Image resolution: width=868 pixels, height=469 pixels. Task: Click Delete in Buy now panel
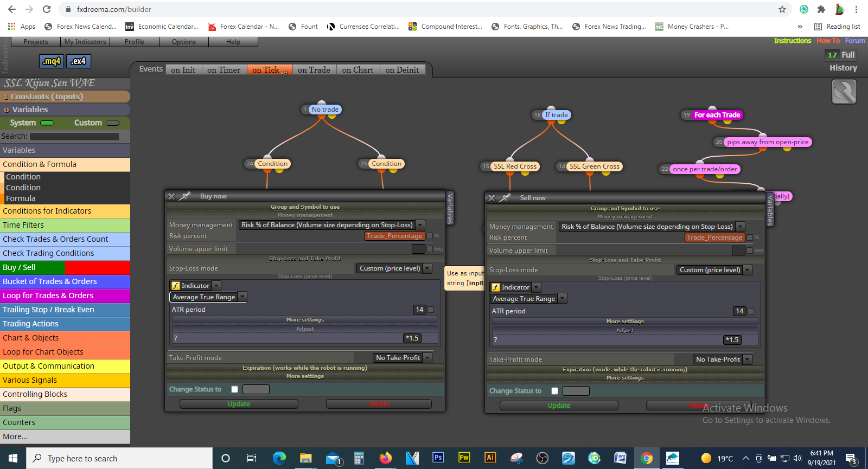point(379,404)
